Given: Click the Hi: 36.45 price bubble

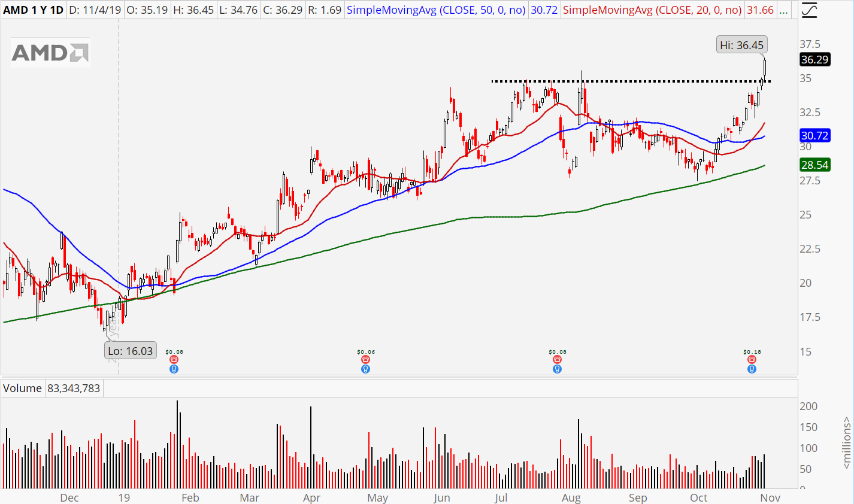Looking at the screenshot, I should [x=742, y=45].
